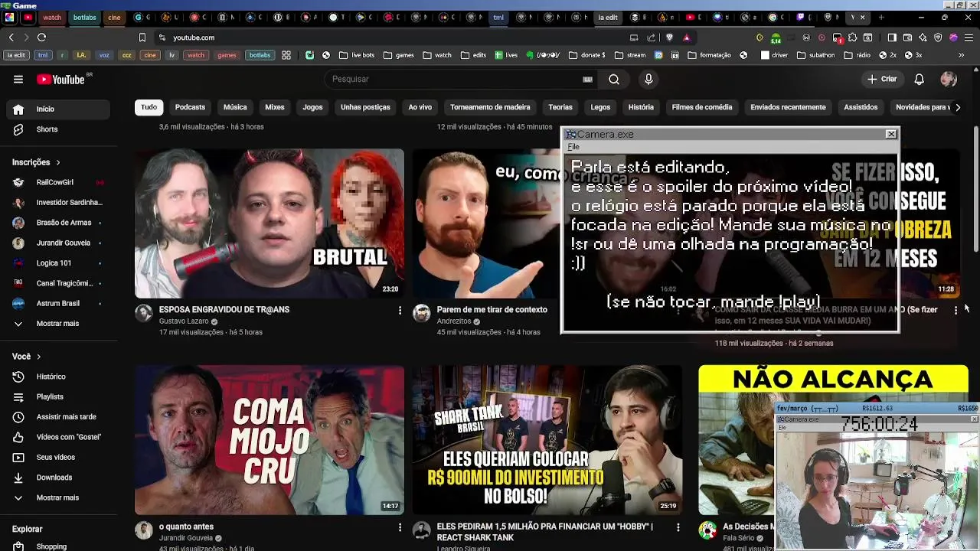The height and width of the screenshot is (551, 980).
Task: Reload the page in browser toolbar
Action: point(41,37)
